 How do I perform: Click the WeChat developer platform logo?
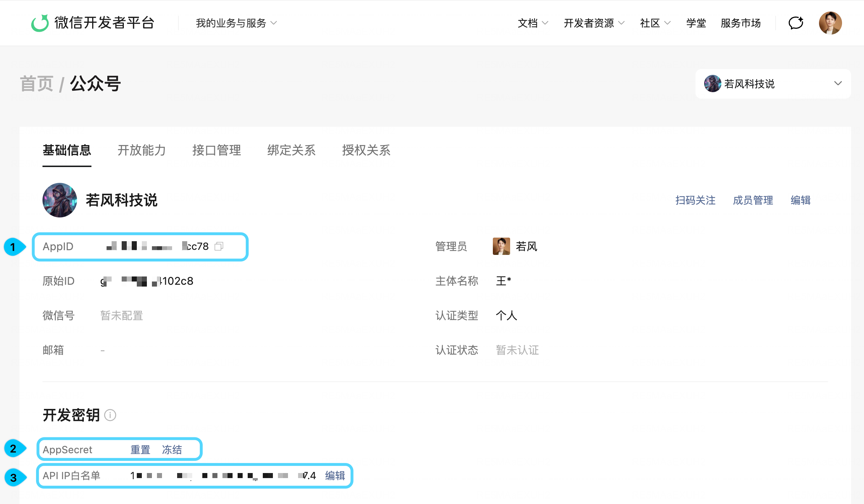93,23
